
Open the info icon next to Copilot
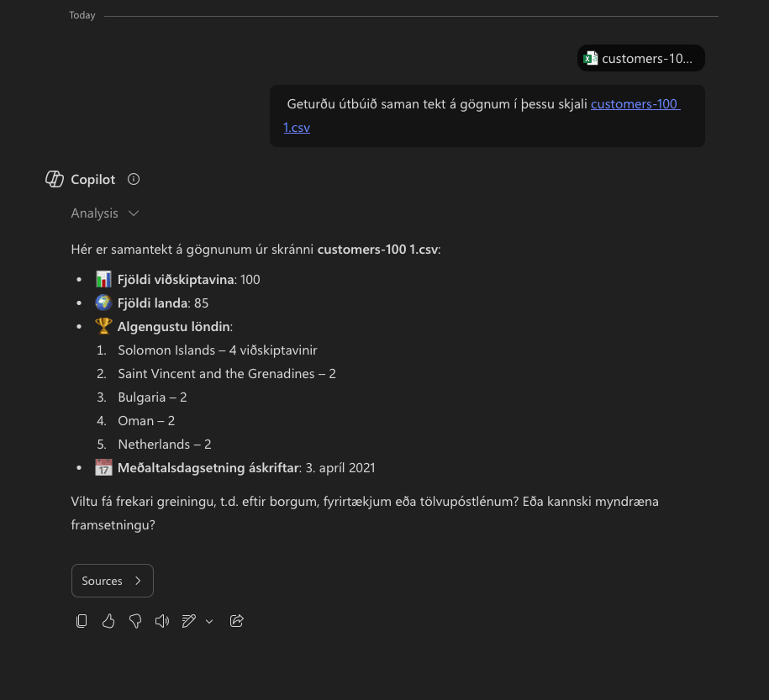(x=133, y=178)
